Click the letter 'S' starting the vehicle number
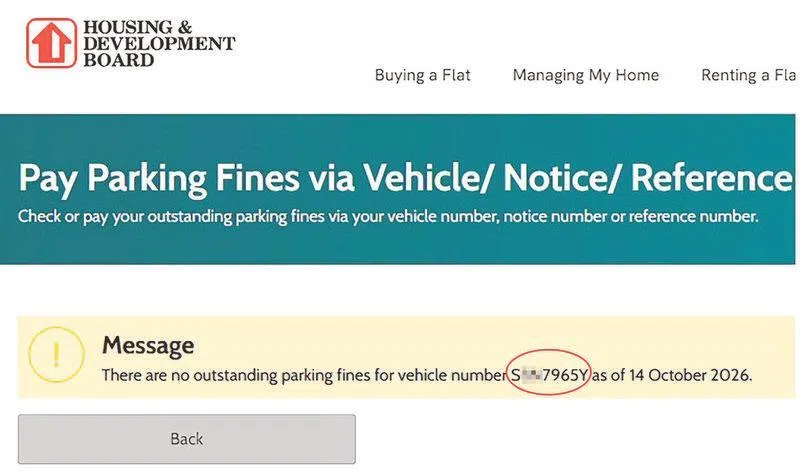This screenshot has width=800, height=476. coord(515,375)
